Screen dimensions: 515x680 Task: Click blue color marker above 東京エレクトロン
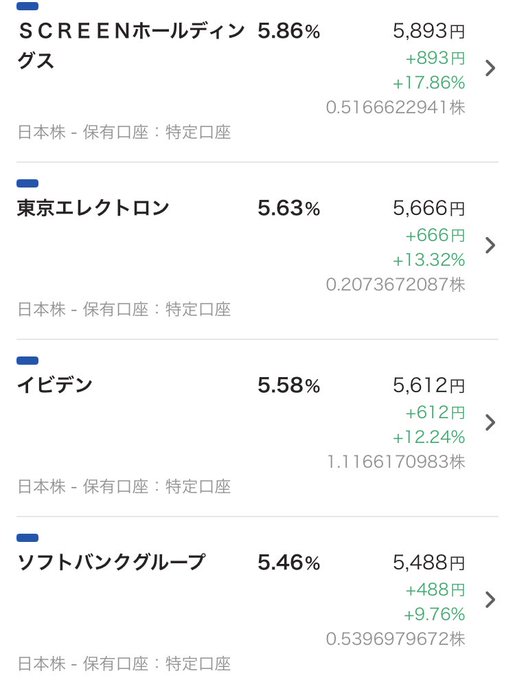pyautogui.click(x=27, y=183)
